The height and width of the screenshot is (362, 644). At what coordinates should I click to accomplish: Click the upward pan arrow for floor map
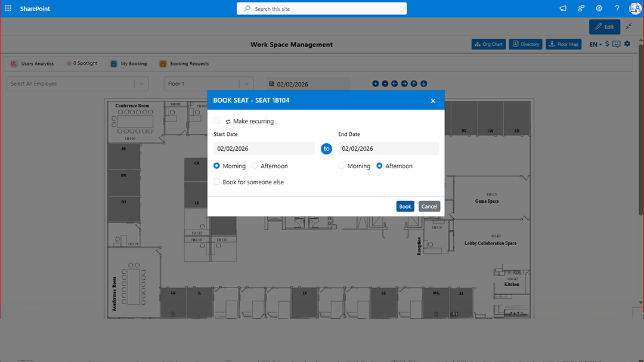click(414, 83)
